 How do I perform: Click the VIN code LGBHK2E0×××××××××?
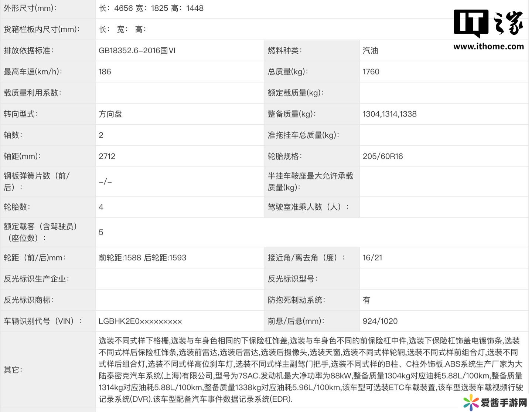click(x=140, y=321)
